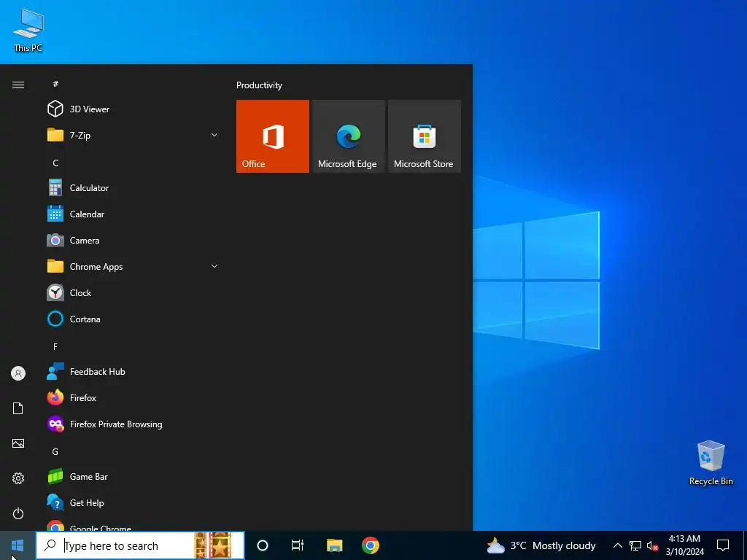Open the Microsoft Store tile

click(425, 136)
